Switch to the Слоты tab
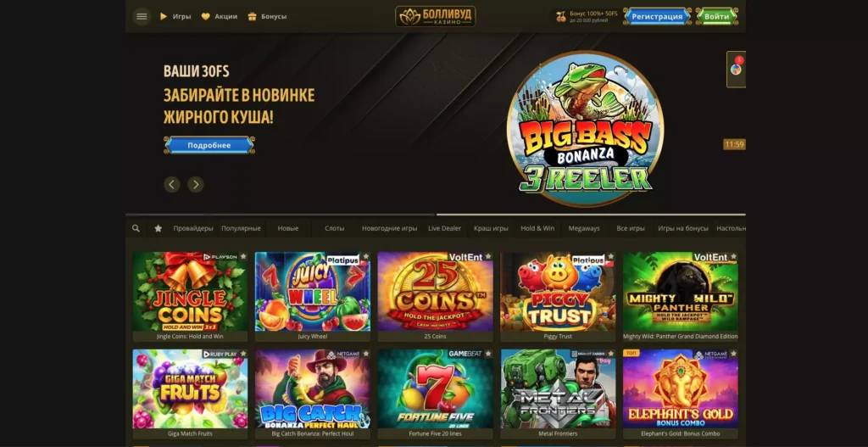Screen dimensions: 868x447 pyautogui.click(x=334, y=228)
